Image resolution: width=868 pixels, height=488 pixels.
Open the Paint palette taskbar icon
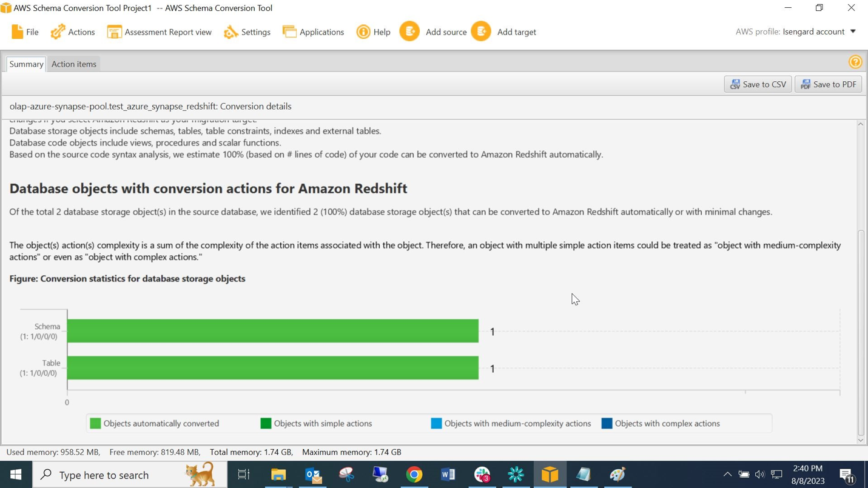[x=618, y=475]
